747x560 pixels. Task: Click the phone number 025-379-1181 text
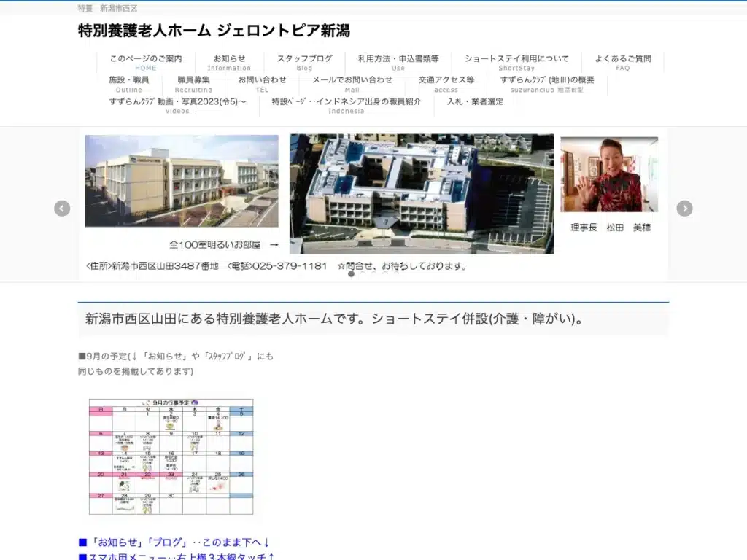(290, 266)
